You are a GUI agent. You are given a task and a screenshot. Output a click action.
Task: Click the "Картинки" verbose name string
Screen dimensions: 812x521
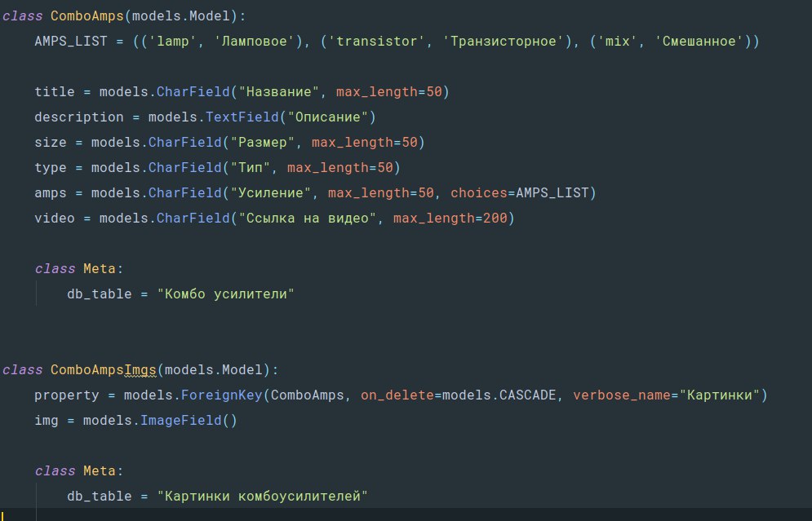pyautogui.click(x=719, y=395)
